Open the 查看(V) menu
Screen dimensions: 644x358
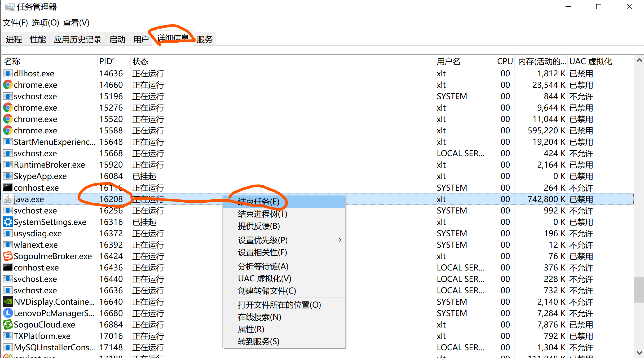point(76,23)
